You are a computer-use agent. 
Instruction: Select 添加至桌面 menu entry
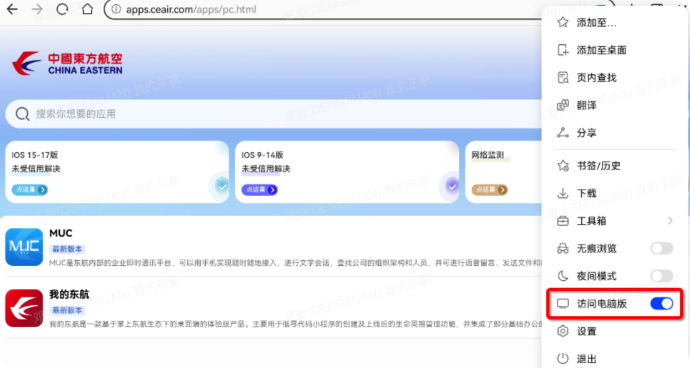point(615,50)
